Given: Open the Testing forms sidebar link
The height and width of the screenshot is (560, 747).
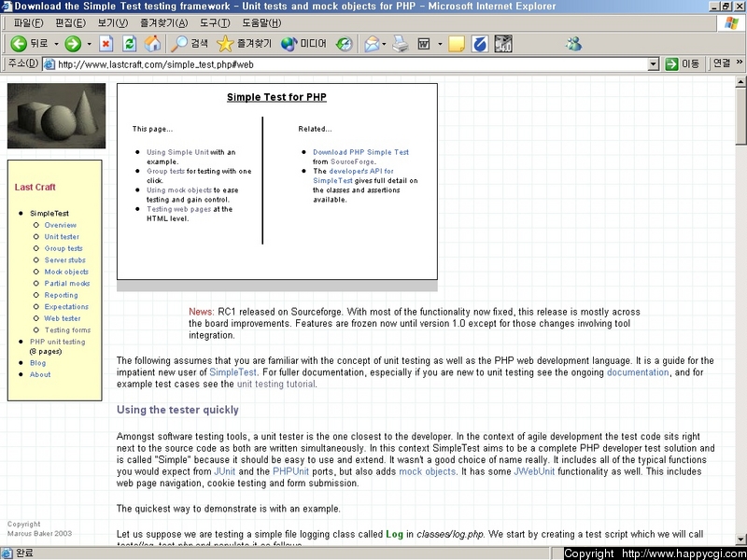Looking at the screenshot, I should point(67,330).
